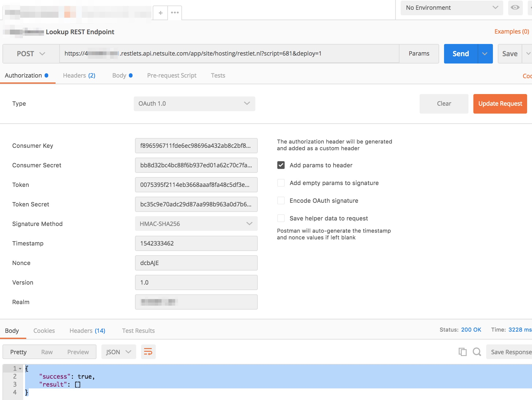Click Save Response button
This screenshot has width=532, height=400.
pyautogui.click(x=509, y=352)
